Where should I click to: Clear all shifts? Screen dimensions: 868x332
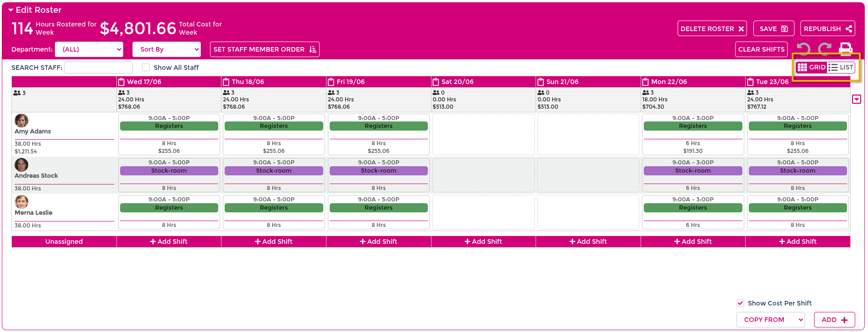[761, 49]
